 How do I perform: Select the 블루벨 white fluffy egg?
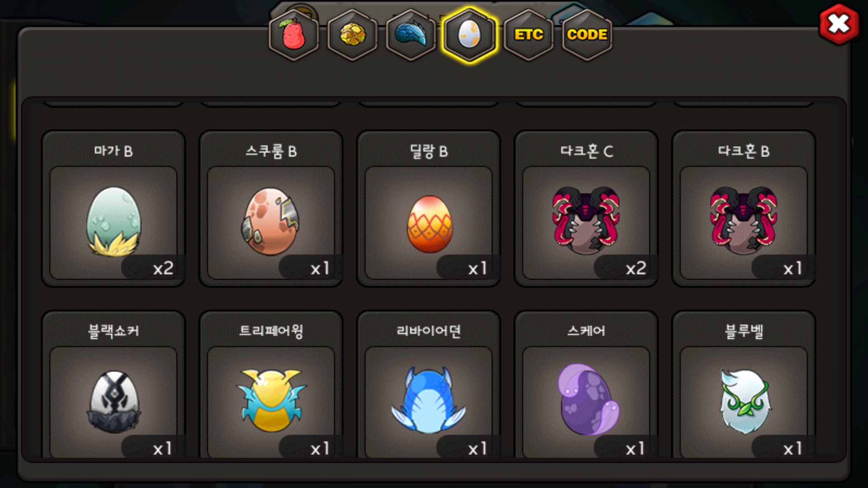click(x=744, y=402)
